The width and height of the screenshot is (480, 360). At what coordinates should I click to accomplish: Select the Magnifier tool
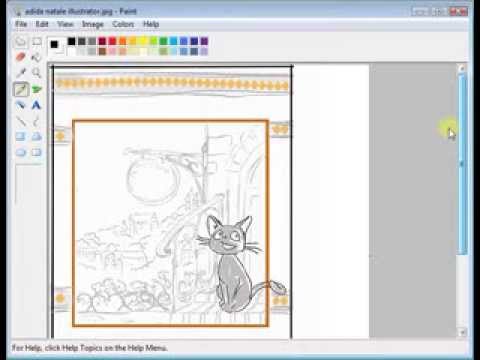coord(36,73)
